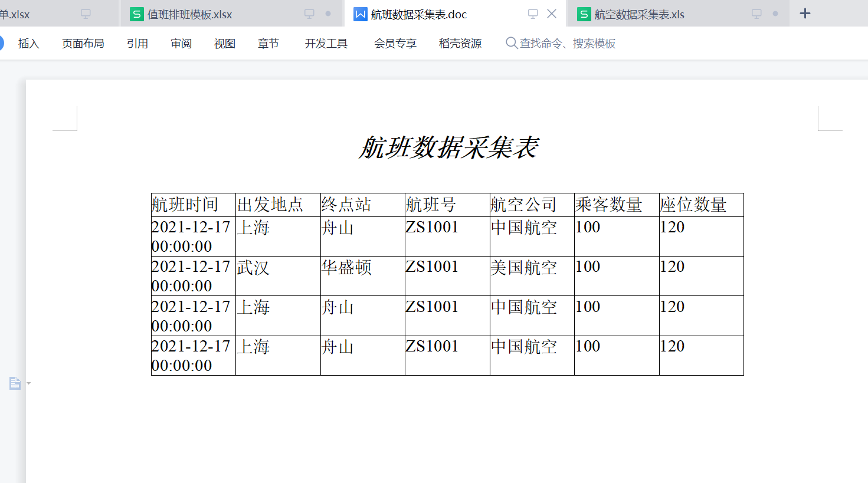
Task: Expand the dropdown arrow beside left margin icon
Action: (29, 384)
